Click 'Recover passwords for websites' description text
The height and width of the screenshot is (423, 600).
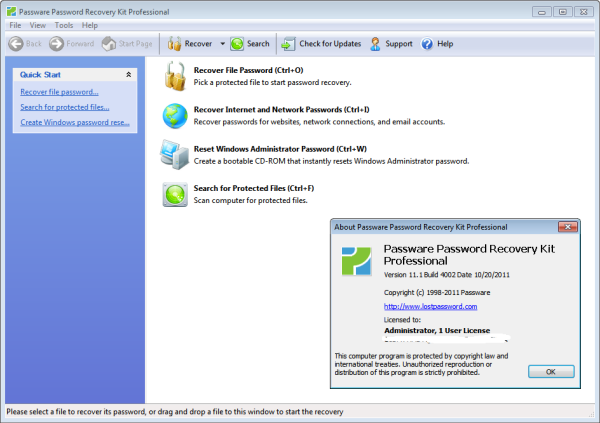point(319,122)
